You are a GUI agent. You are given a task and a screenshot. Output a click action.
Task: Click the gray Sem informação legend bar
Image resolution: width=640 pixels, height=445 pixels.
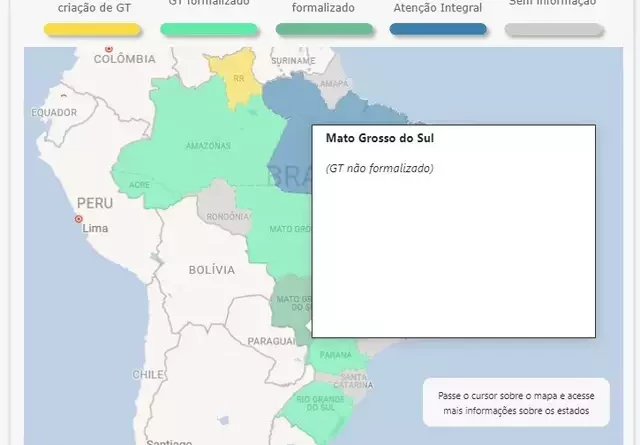(x=553, y=29)
